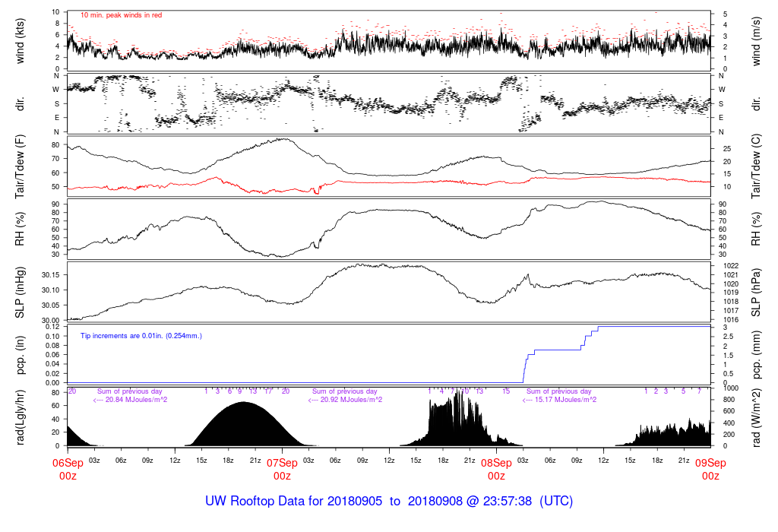The image size is (778, 532).
Task: Select the "30.15" pressure tick value
Action: [x=51, y=275]
